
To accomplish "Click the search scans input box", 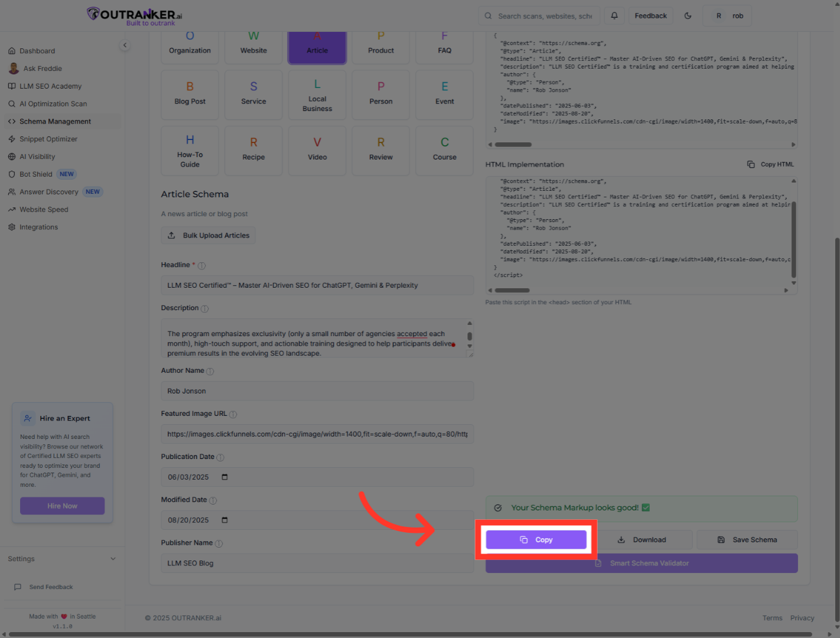I will [539, 16].
